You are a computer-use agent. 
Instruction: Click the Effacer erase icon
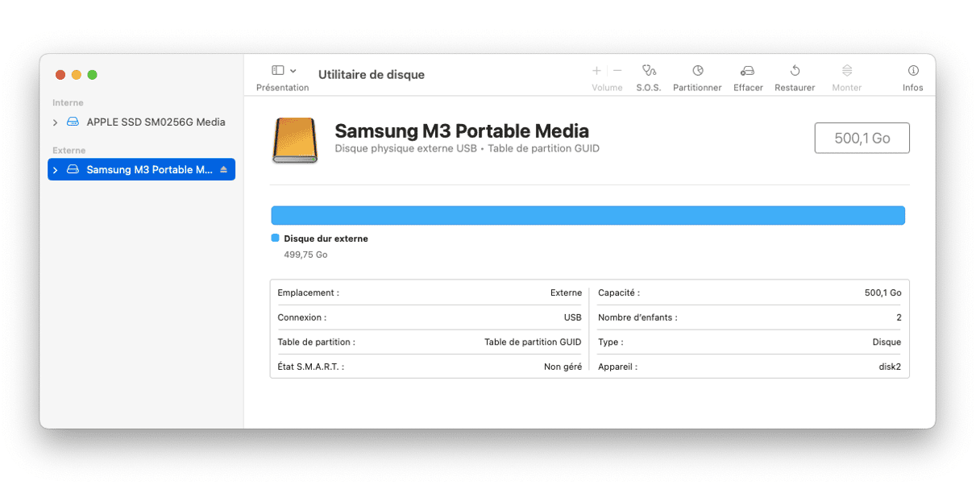(x=747, y=71)
